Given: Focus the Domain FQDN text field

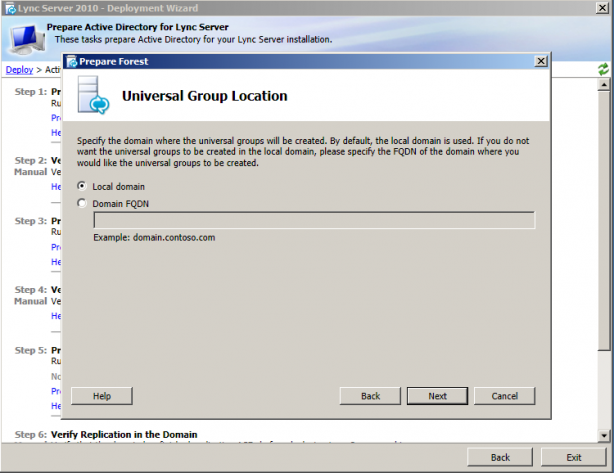Looking at the screenshot, I should 314,220.
